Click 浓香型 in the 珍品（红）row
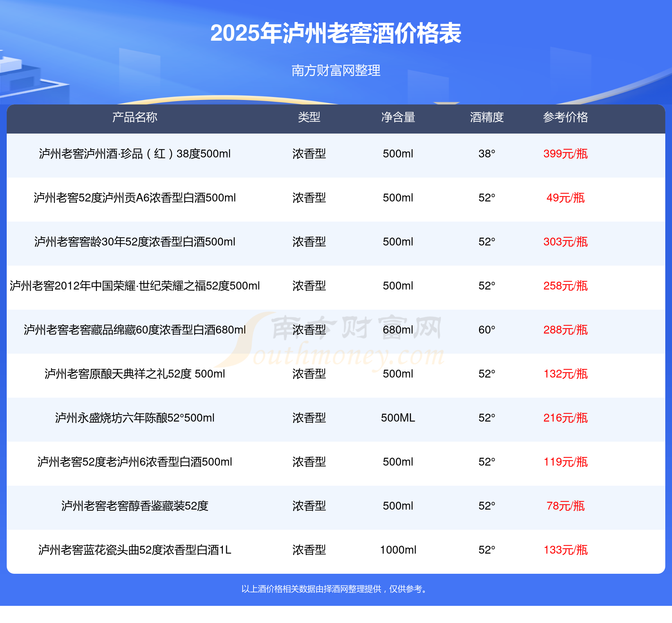 coord(309,154)
